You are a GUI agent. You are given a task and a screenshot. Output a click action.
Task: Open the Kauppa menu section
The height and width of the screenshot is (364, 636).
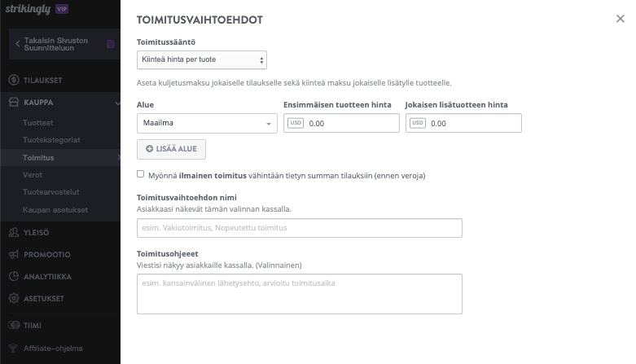click(38, 103)
